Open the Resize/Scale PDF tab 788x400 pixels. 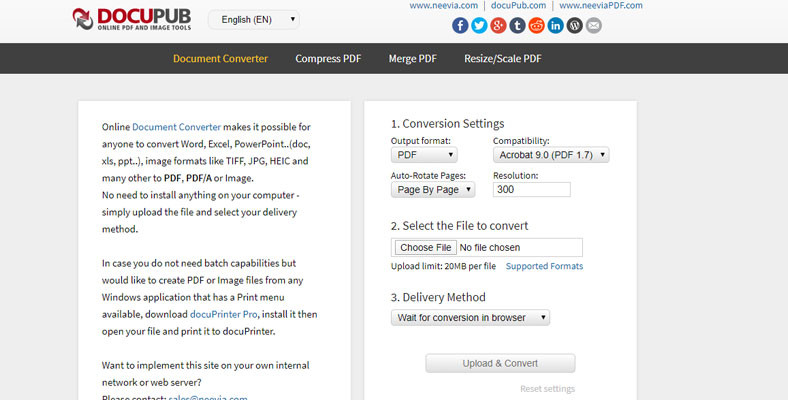503,58
